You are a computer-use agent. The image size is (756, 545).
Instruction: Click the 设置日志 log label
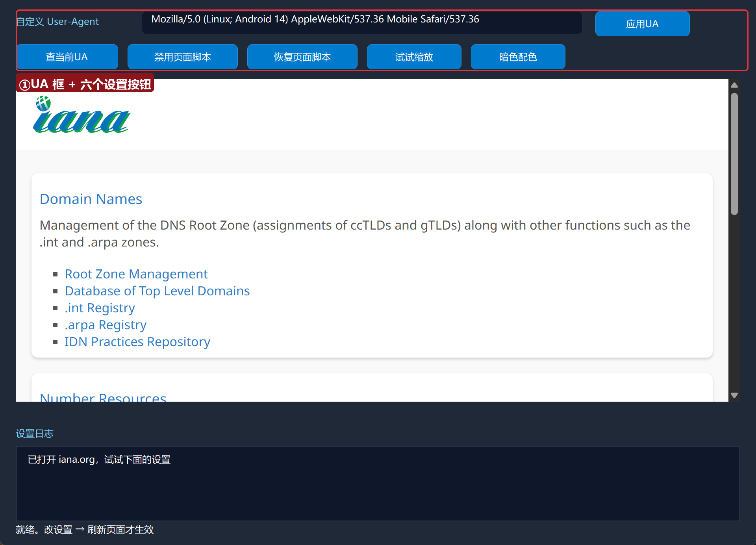click(x=35, y=434)
